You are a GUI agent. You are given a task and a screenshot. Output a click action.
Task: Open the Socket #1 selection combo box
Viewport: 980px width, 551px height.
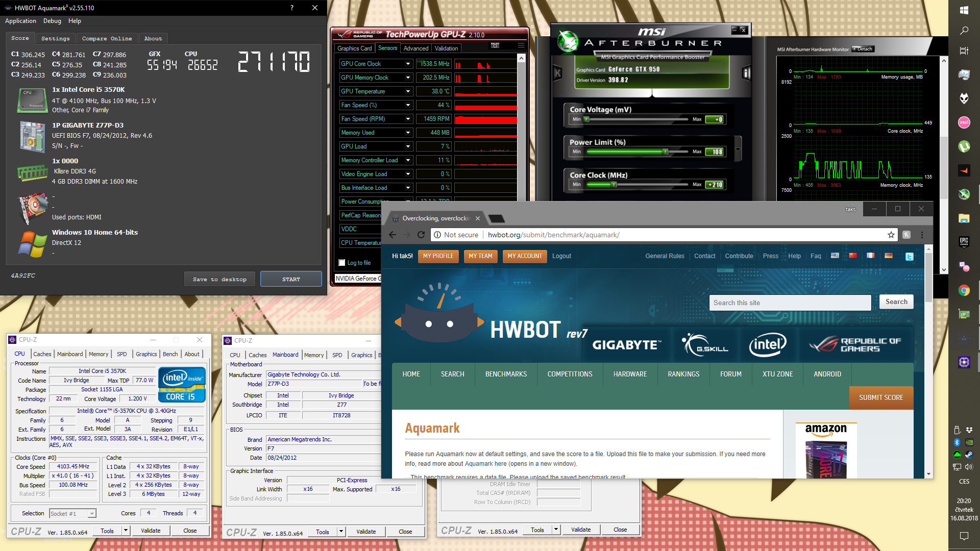coord(72,514)
